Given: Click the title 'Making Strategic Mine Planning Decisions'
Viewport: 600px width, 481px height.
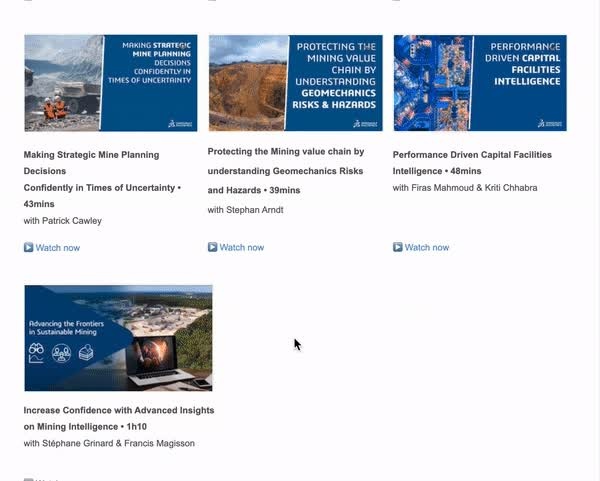Looking at the screenshot, I should 91,163.
